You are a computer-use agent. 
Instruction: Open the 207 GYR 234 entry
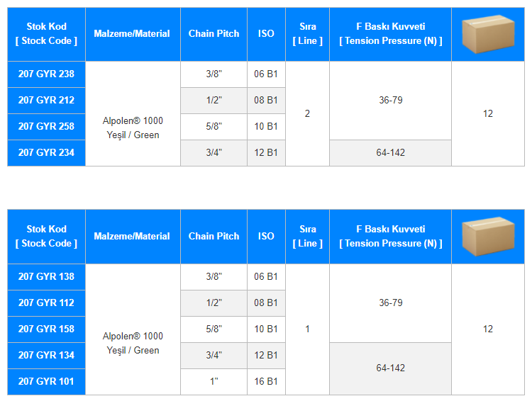[x=46, y=153]
